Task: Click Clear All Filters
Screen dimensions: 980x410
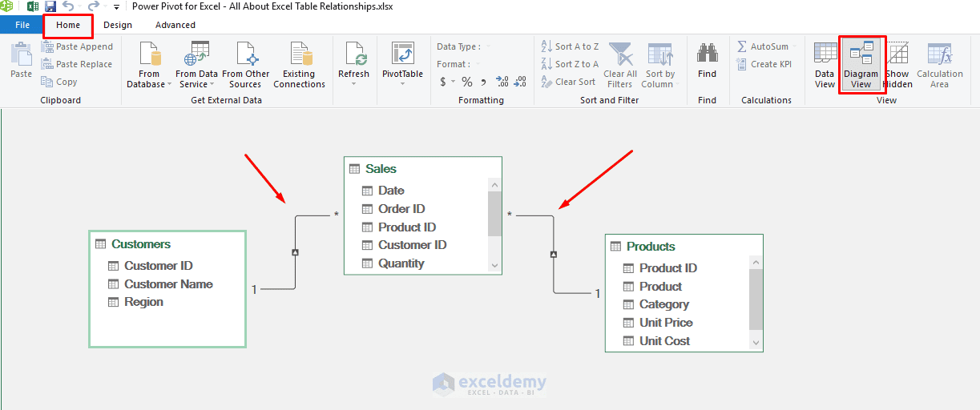Action: [620, 65]
